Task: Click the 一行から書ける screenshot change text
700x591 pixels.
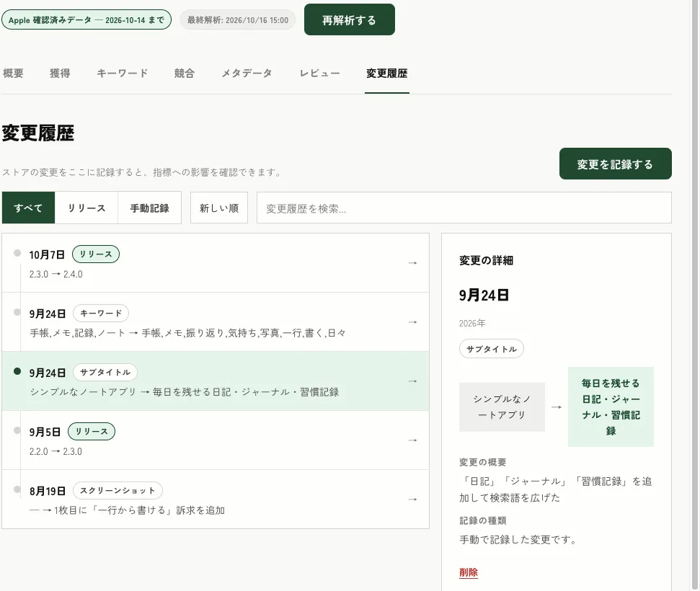Action: pos(127,510)
